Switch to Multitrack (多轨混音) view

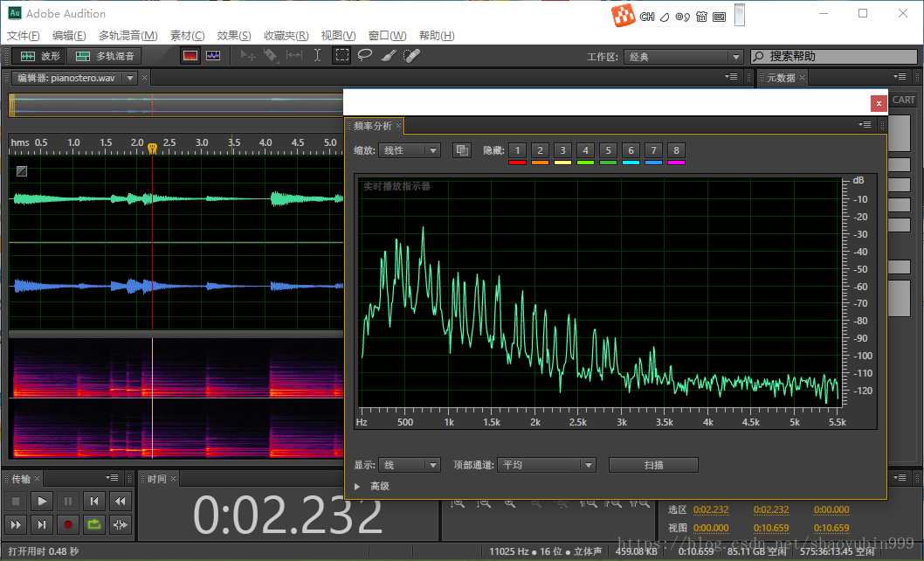[x=104, y=56]
